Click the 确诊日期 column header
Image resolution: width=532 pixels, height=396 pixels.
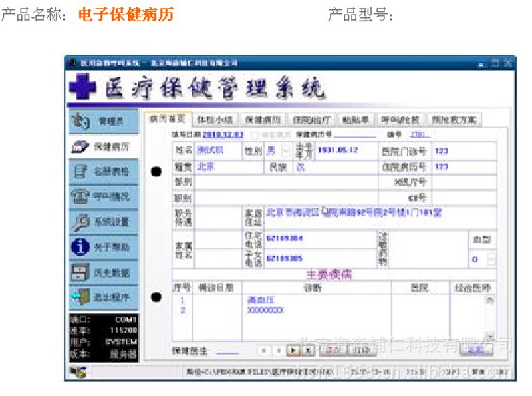[x=217, y=288]
